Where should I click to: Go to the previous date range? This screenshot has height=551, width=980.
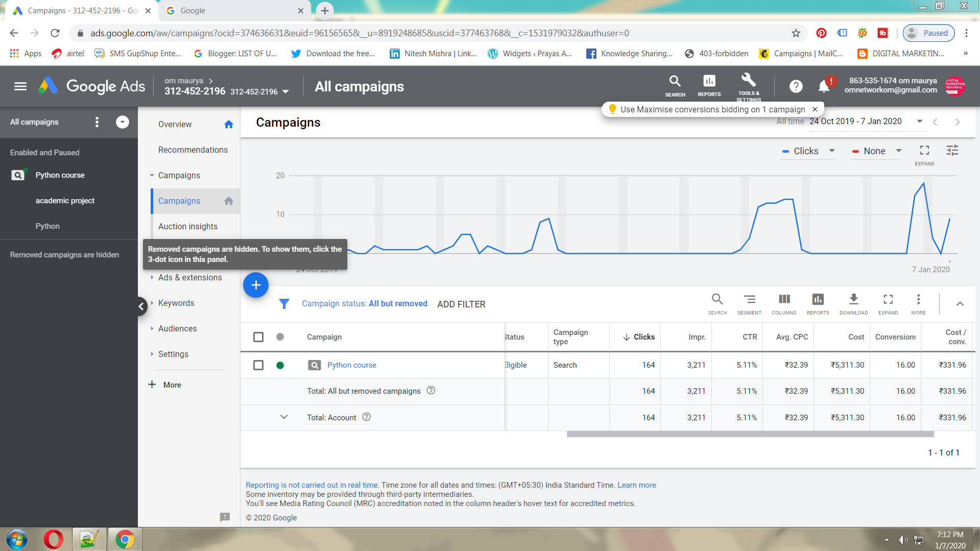pos(935,122)
